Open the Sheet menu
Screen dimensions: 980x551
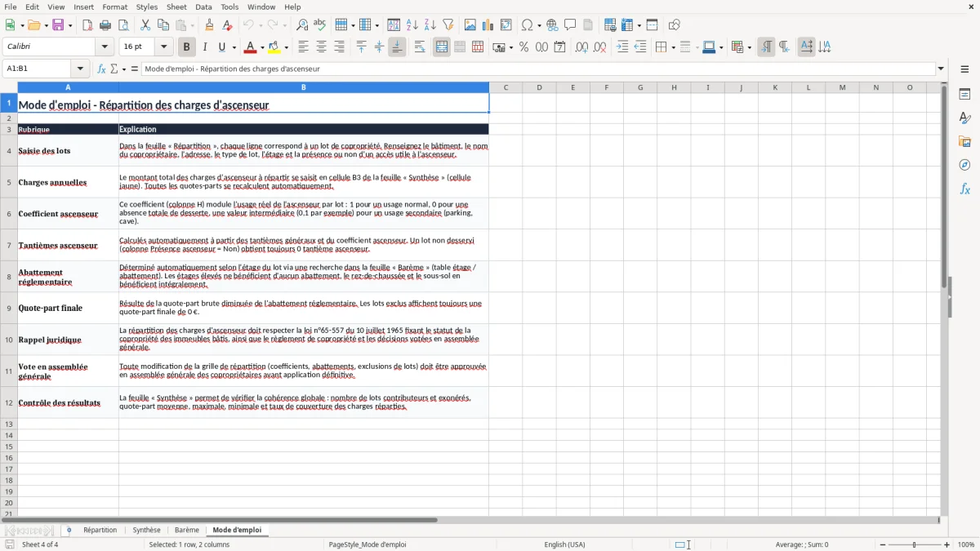point(176,7)
